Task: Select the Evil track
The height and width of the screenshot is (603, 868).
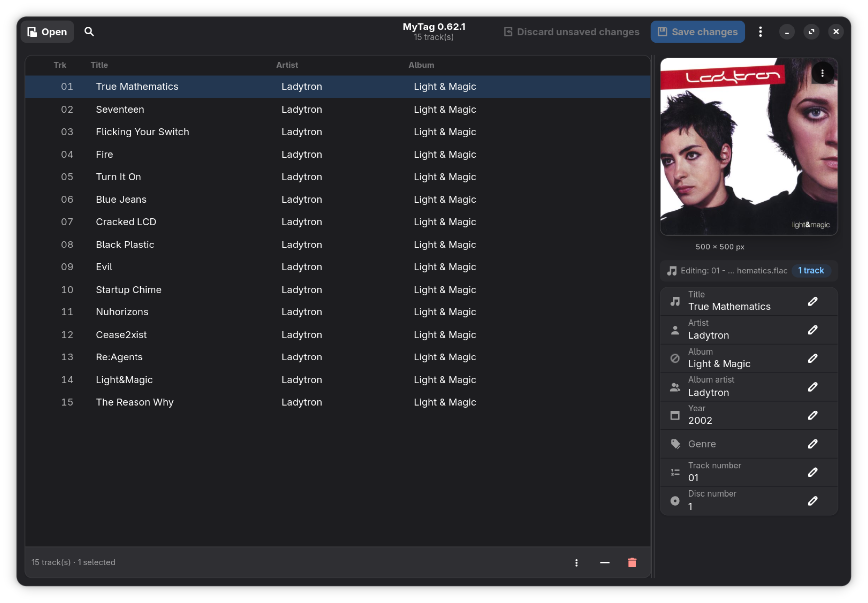Action: pos(338,267)
